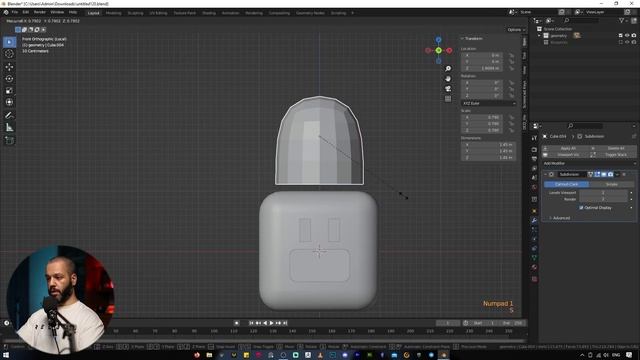The image size is (640, 360).
Task: Open the Add Modifier dropdown
Action: tap(589, 163)
